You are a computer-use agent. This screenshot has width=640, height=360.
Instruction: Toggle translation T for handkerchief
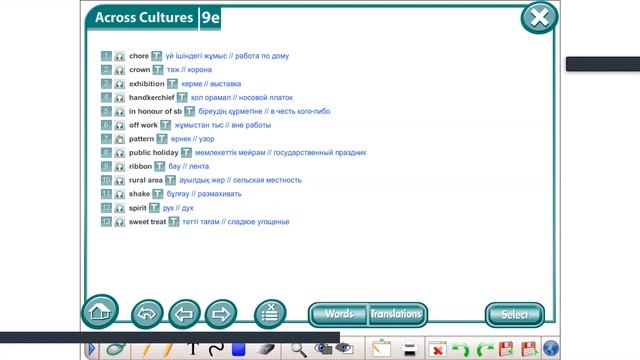tap(182, 98)
